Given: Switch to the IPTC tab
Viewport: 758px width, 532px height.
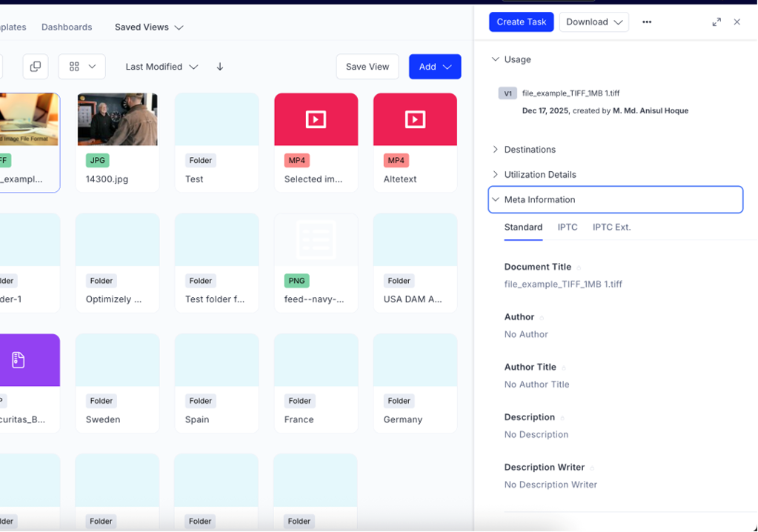Looking at the screenshot, I should [568, 227].
